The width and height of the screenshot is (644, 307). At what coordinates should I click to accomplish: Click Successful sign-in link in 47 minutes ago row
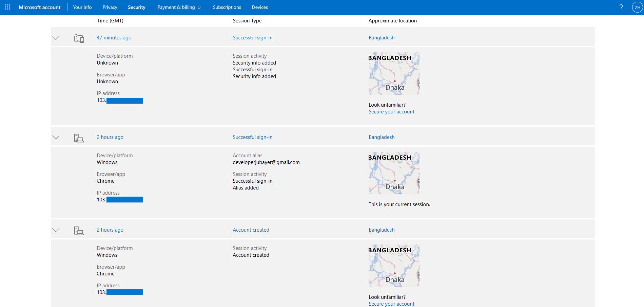(252, 38)
